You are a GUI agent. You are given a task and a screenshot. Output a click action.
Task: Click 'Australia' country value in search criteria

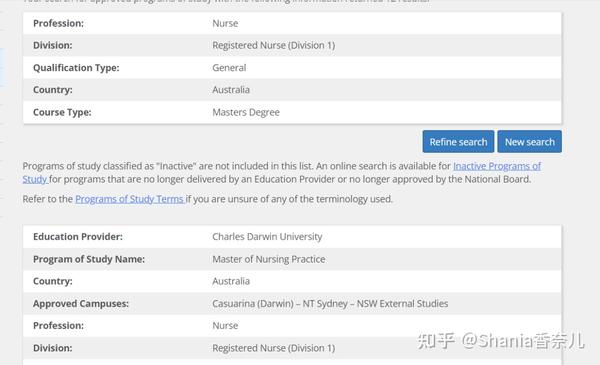231,90
